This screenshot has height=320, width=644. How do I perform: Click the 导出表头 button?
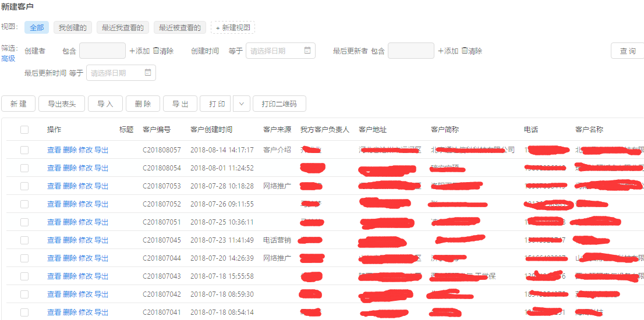62,104
